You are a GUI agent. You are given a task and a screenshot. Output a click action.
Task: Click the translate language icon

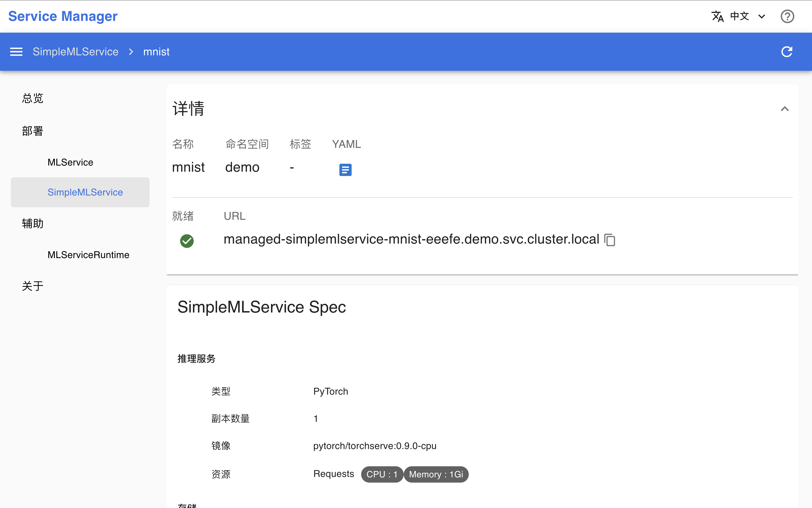point(717,16)
